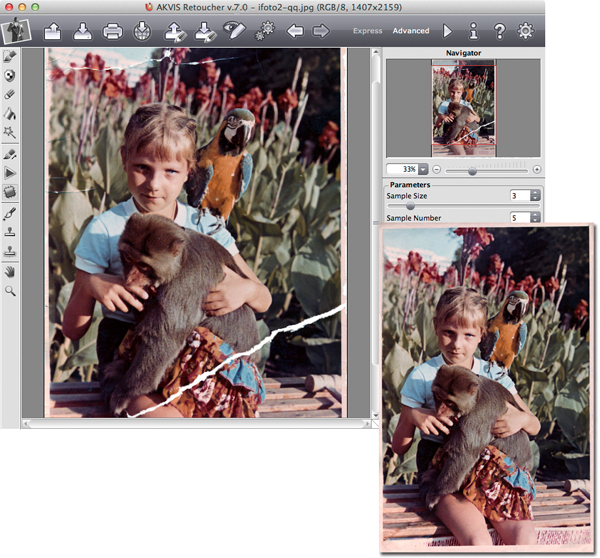Click the Open image icon in toolbar
Screen dimensions: 600x558
coord(52,31)
